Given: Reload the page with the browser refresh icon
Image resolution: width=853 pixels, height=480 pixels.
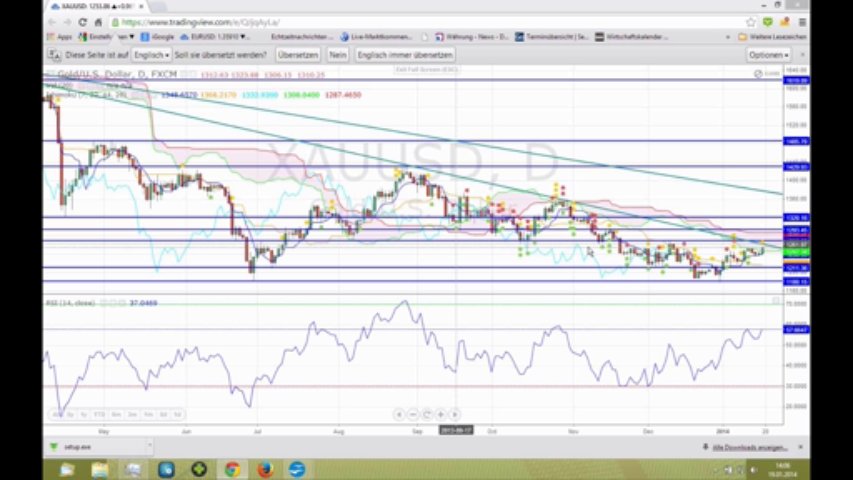Looking at the screenshot, I should (83, 21).
